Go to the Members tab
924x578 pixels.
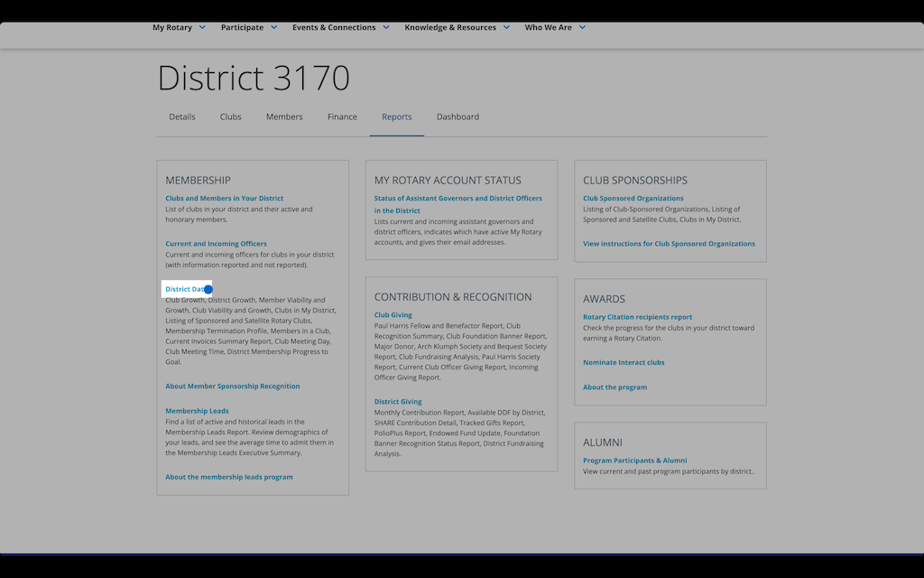click(x=284, y=117)
